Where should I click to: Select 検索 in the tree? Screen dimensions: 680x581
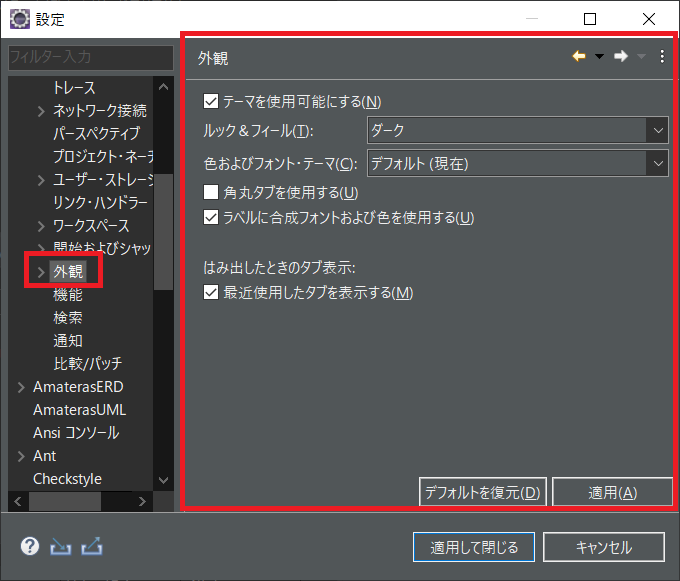(68, 318)
